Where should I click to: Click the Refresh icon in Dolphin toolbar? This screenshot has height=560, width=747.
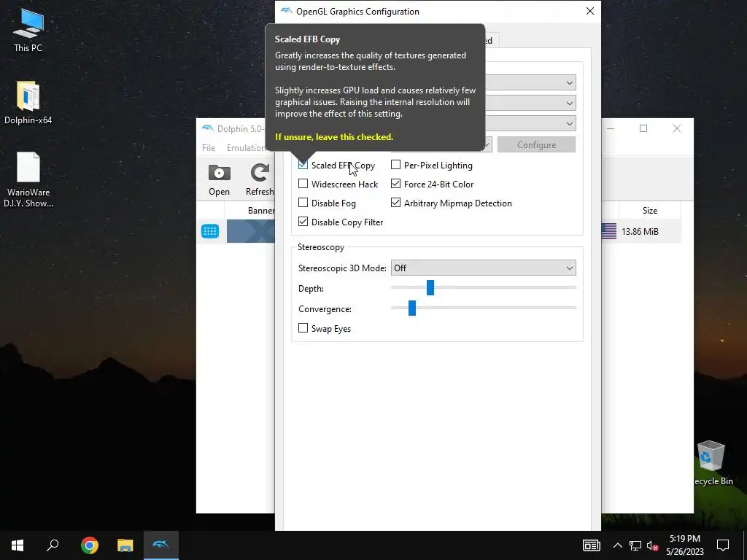pyautogui.click(x=260, y=172)
